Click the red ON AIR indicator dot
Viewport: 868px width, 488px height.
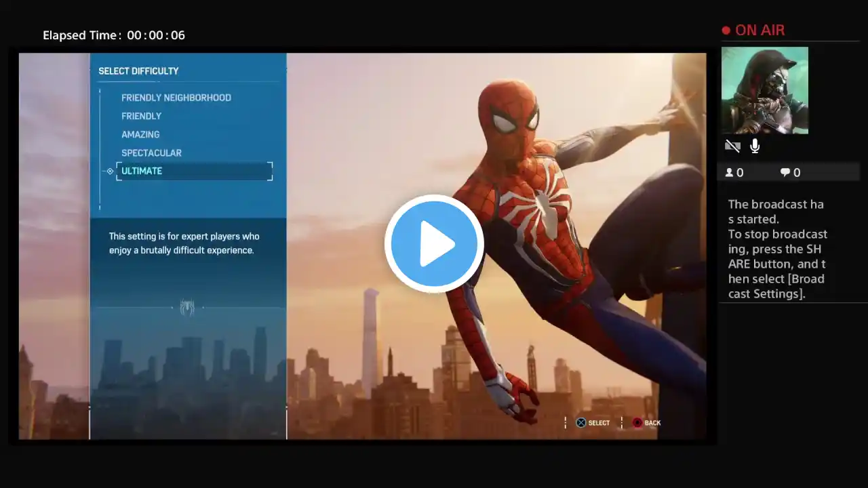pos(726,30)
